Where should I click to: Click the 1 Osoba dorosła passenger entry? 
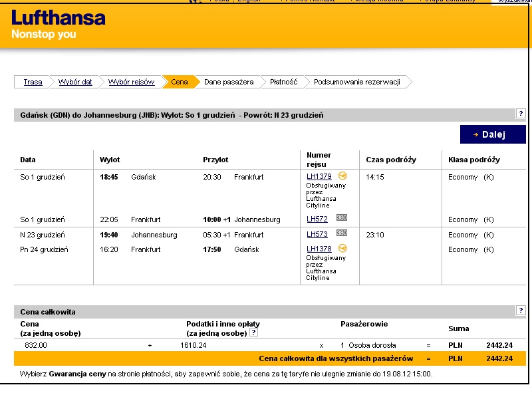click(x=368, y=345)
